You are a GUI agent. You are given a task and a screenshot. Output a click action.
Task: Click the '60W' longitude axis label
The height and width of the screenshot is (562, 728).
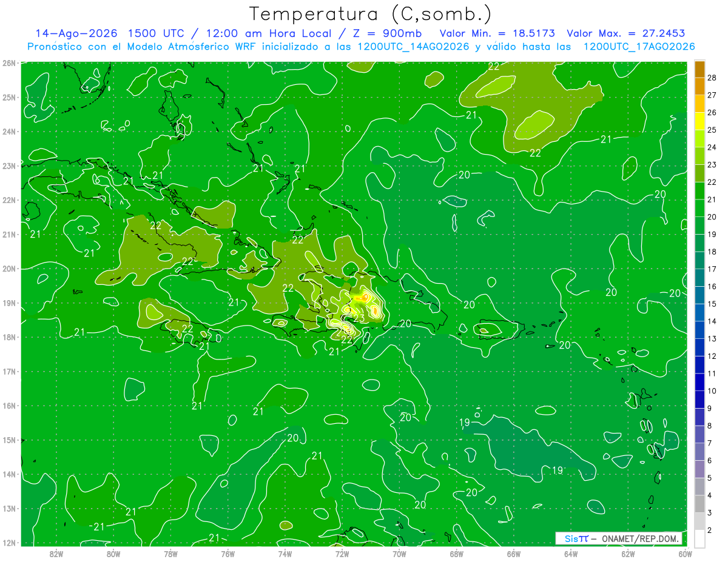pyautogui.click(x=685, y=554)
